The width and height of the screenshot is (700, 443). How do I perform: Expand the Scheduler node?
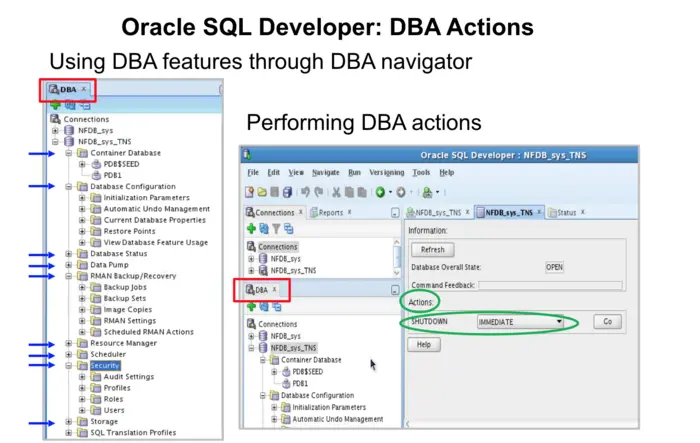click(x=68, y=354)
